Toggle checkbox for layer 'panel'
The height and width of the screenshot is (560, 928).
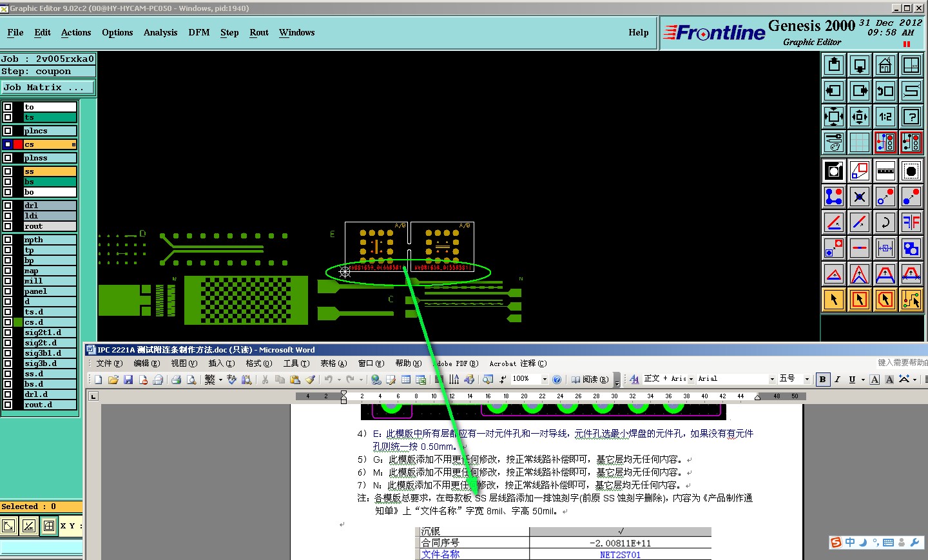(x=8, y=291)
